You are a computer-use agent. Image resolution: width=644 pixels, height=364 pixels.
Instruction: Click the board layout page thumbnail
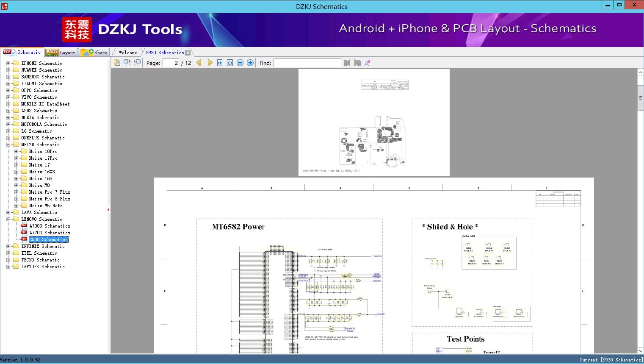coord(374,122)
